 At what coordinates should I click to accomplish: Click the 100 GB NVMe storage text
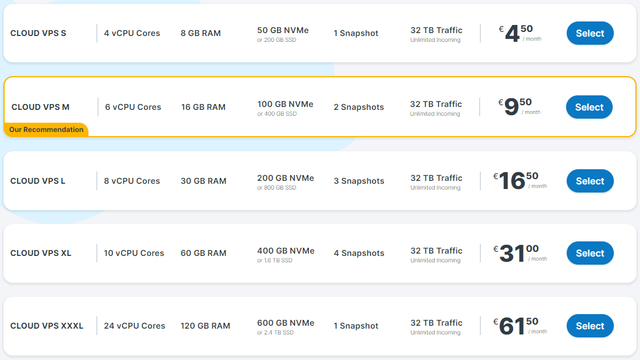(x=285, y=104)
